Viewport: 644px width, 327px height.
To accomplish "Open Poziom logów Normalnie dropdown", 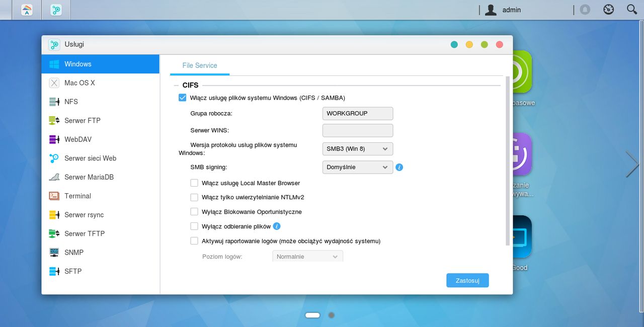I will pyautogui.click(x=308, y=257).
